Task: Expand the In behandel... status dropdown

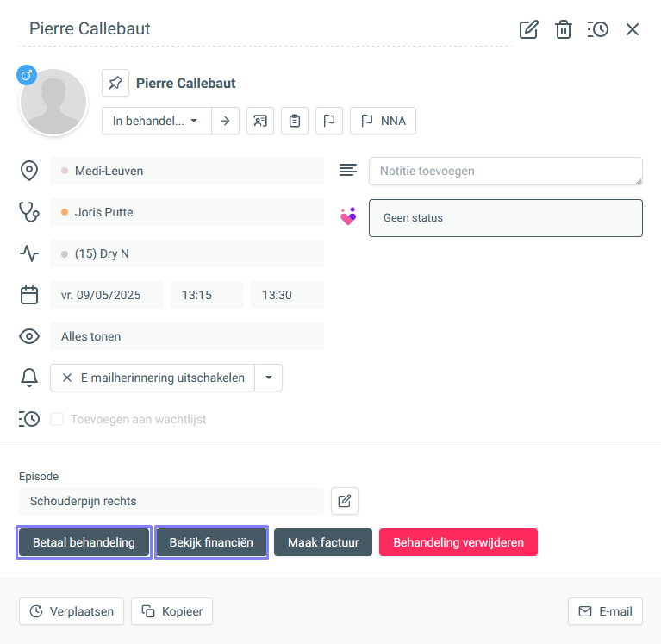Action: click(x=156, y=121)
